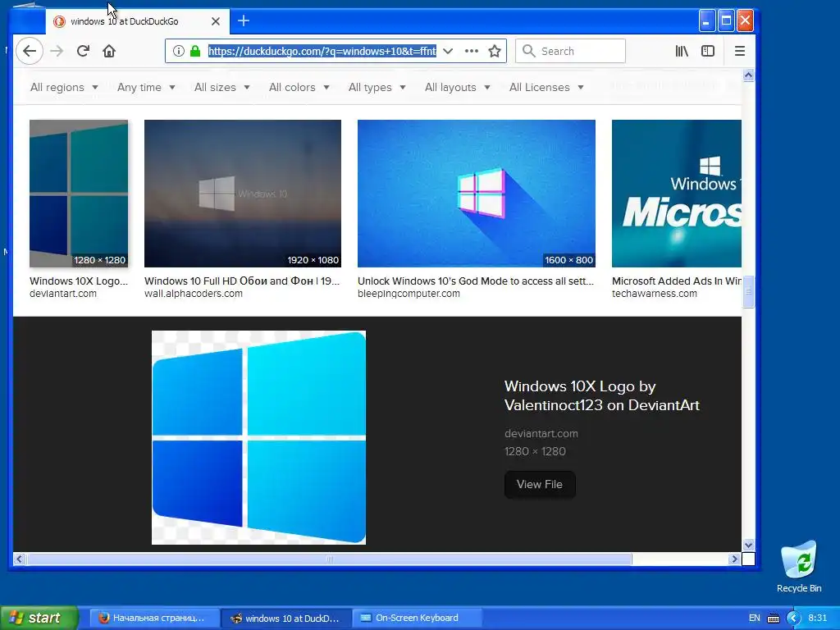
Task: Reload the current page
Action: point(83,51)
